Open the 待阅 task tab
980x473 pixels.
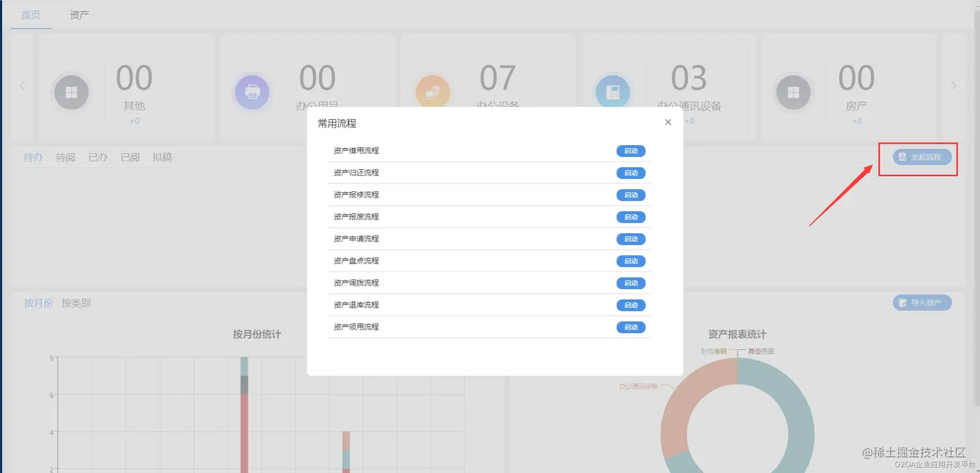pyautogui.click(x=65, y=157)
